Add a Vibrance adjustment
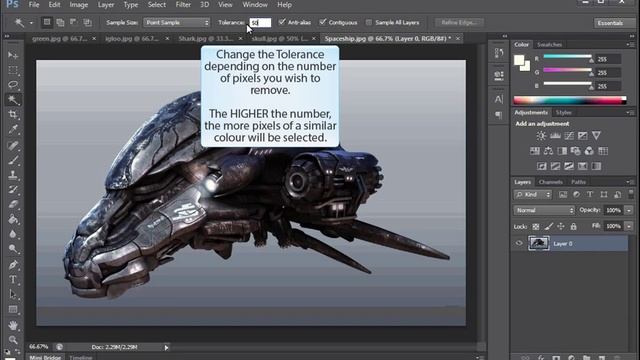The height and width of the screenshot is (360, 640). tap(596, 136)
